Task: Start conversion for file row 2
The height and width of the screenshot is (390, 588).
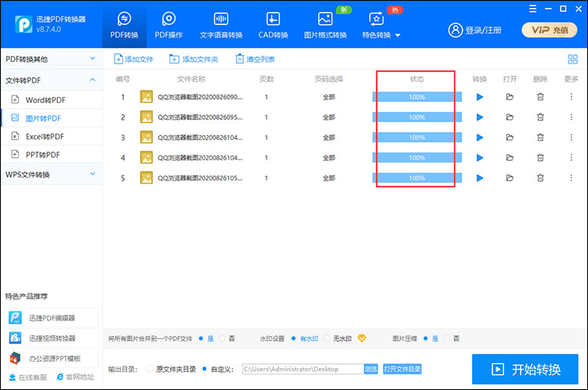Action: pos(480,118)
